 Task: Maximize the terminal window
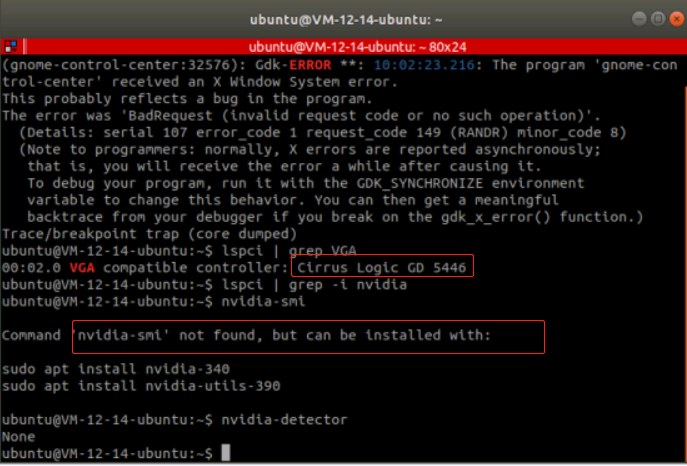(658, 19)
